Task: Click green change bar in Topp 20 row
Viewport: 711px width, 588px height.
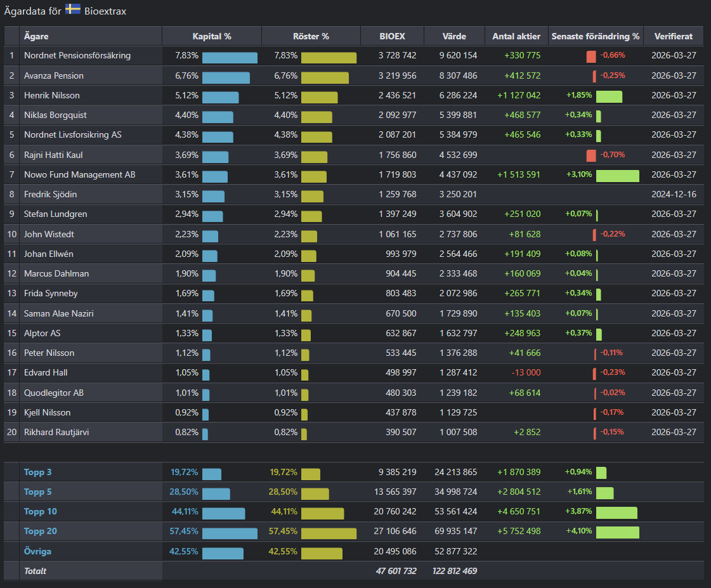Action: pos(618,533)
